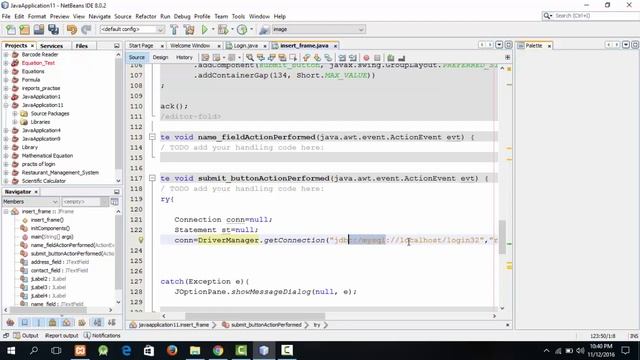Screen dimensions: 640x360
Task: Click the Redo toolbar icon
Action: [x=86, y=29]
